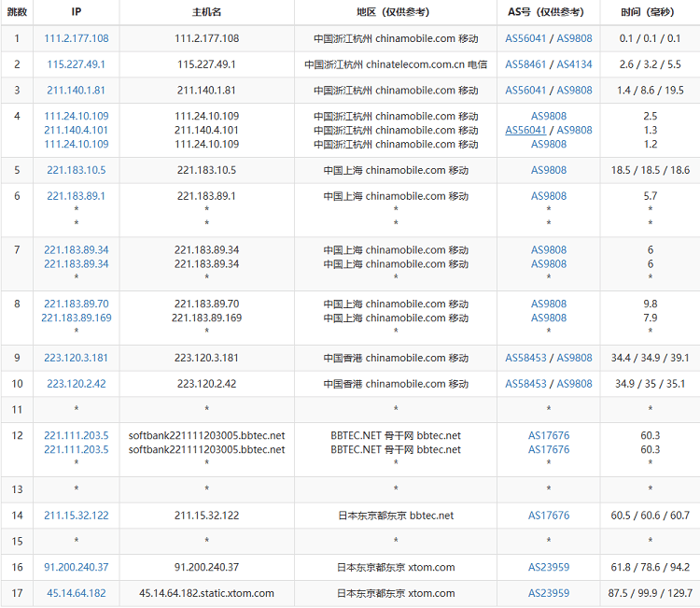The width and height of the screenshot is (700, 608).
Task: Select time 1.4 / 8.6 / 19.5
Action: [650, 91]
